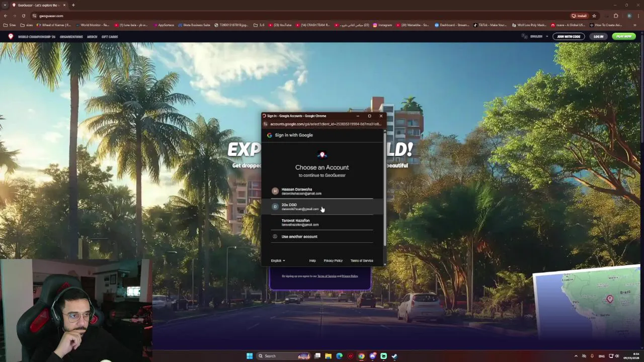Click the site info icon in popup address bar

click(x=266, y=124)
